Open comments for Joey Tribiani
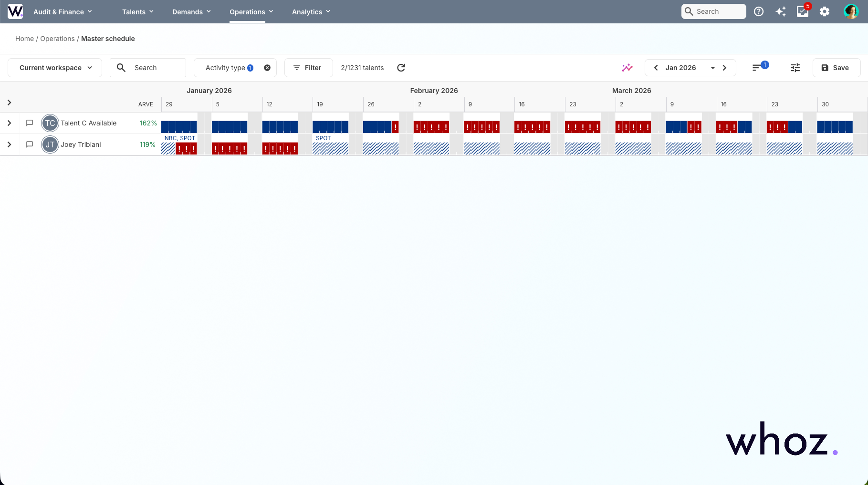The width and height of the screenshot is (868, 485). [29, 144]
